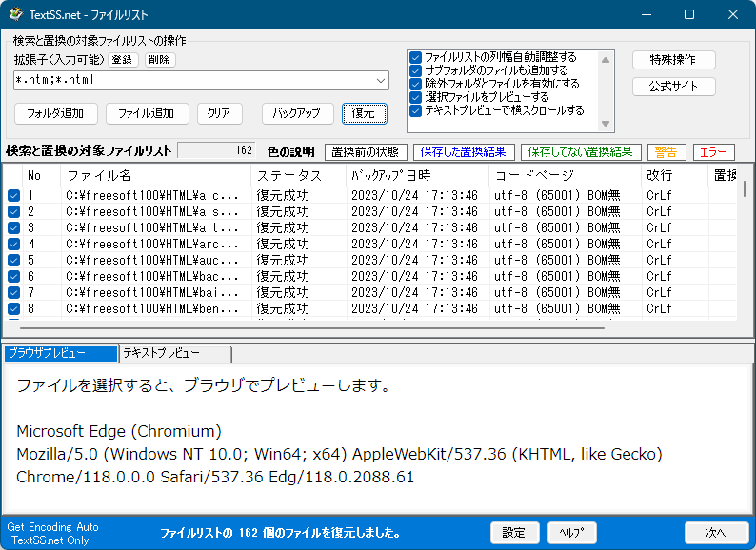Click the 登録 button
This screenshot has height=550, width=756.
(123, 60)
